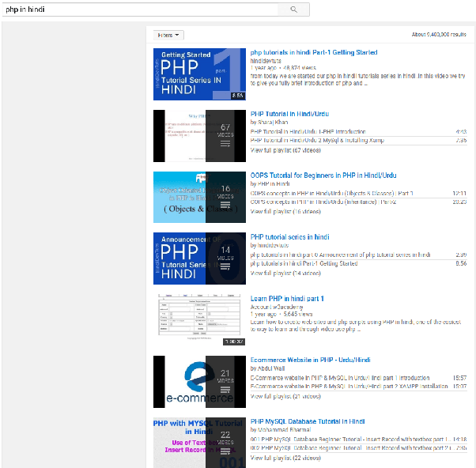Viewport: 476px width, 468px height.
Task: Click playlist icon on 67 videos thumbnail
Action: pos(225,144)
